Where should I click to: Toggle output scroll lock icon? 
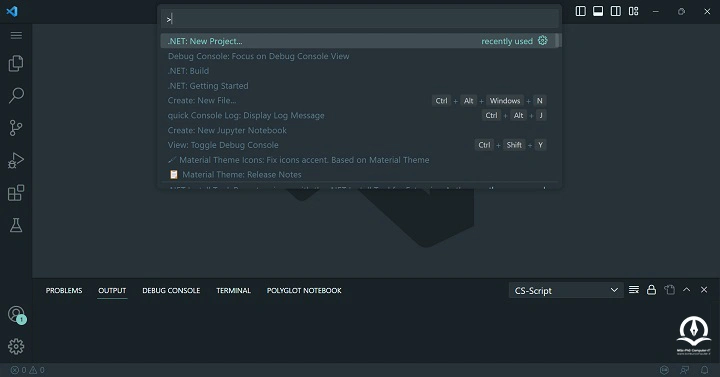[651, 290]
